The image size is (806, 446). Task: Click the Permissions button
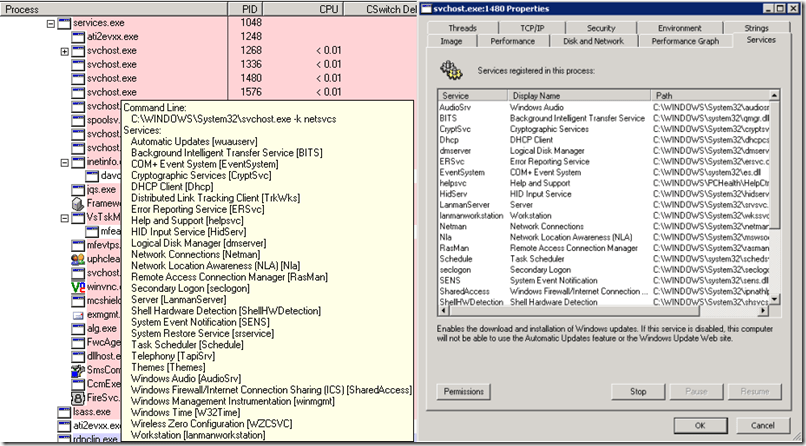(x=463, y=391)
